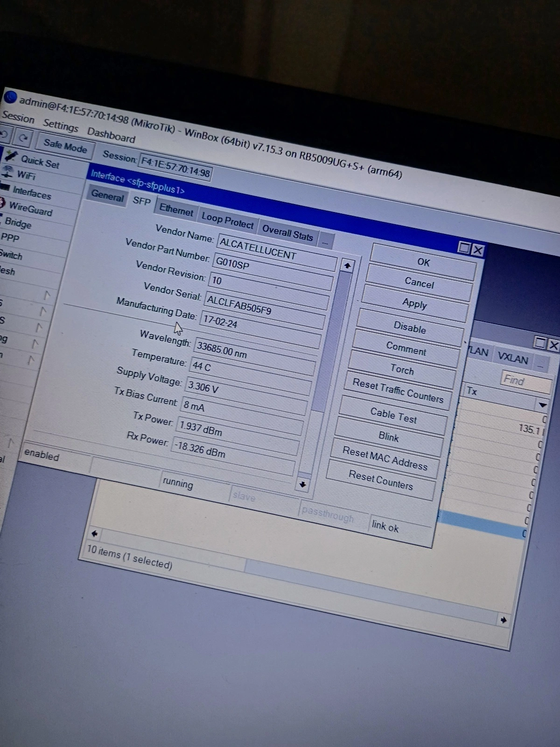Open column dropdown arrow under Find box
This screenshot has height=747, width=560.
coord(542,405)
